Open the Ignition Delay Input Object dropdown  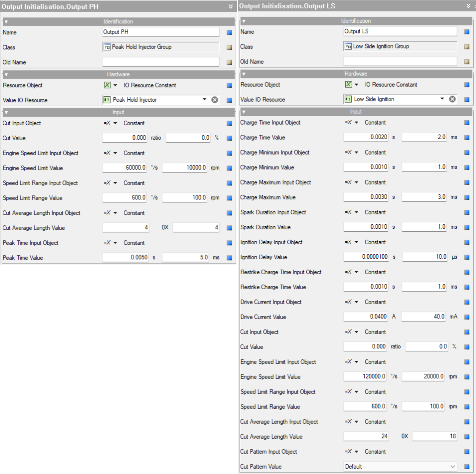click(356, 242)
